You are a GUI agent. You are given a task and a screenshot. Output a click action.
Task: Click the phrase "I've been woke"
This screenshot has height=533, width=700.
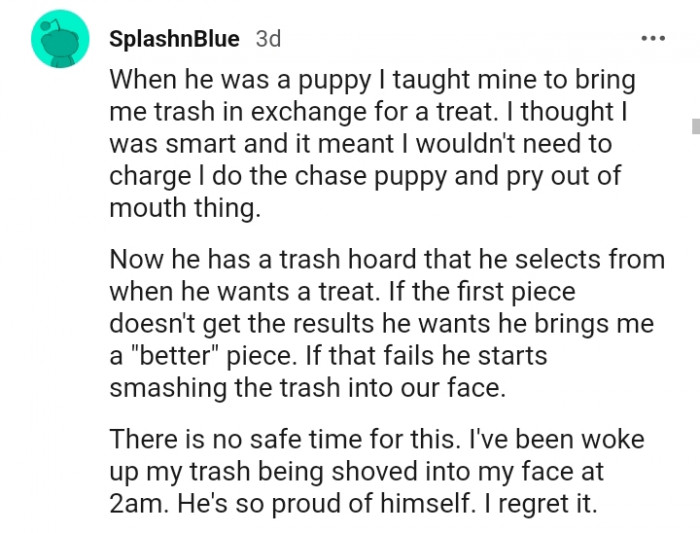point(529,439)
